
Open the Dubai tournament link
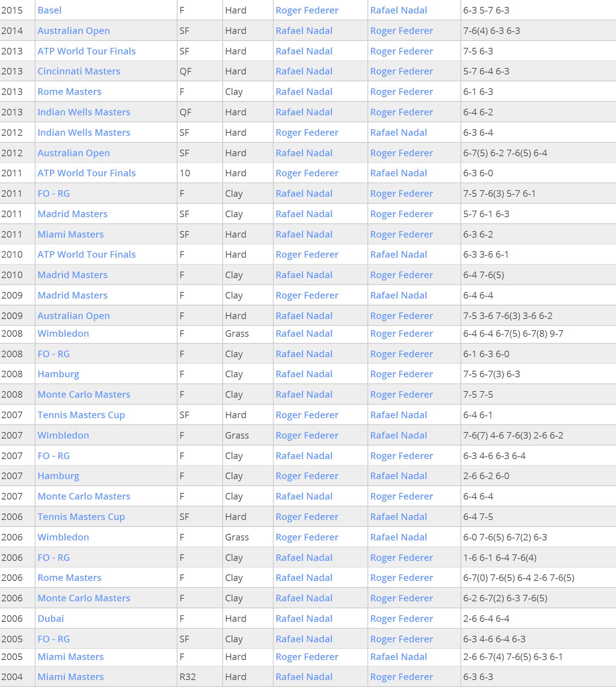pyautogui.click(x=51, y=619)
